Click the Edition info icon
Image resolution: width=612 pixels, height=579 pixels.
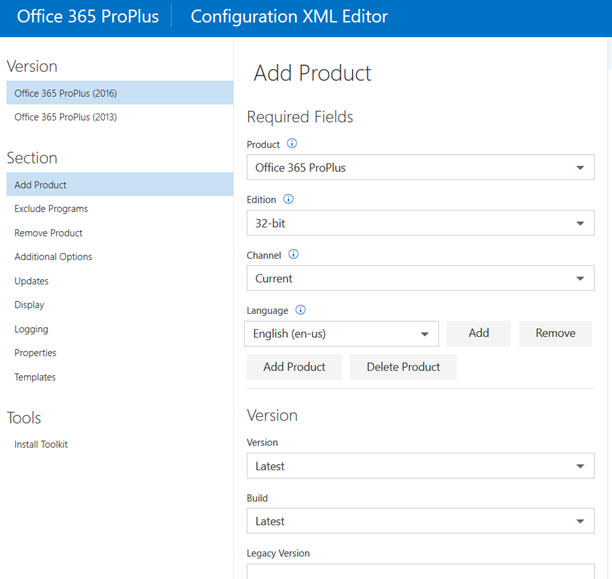pos(288,199)
